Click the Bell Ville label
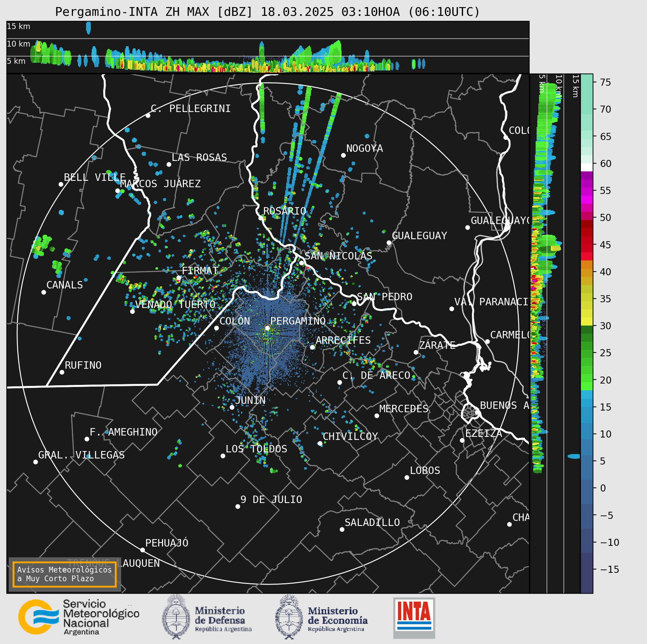 tap(95, 177)
